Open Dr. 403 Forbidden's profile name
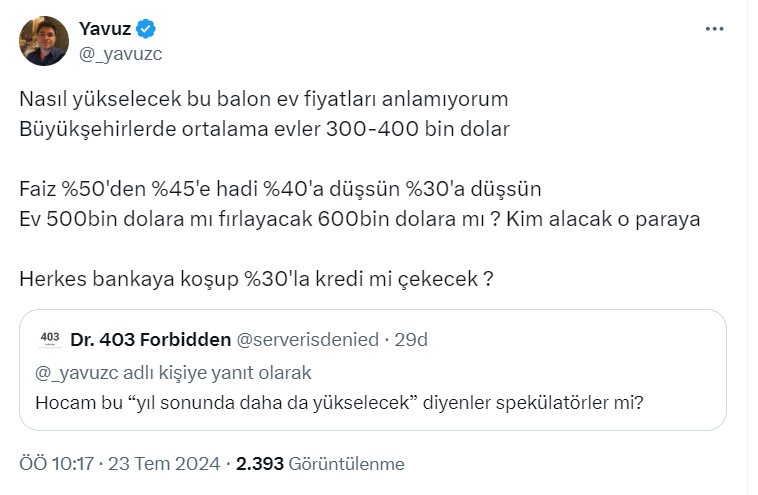The image size is (758, 495). click(x=150, y=340)
